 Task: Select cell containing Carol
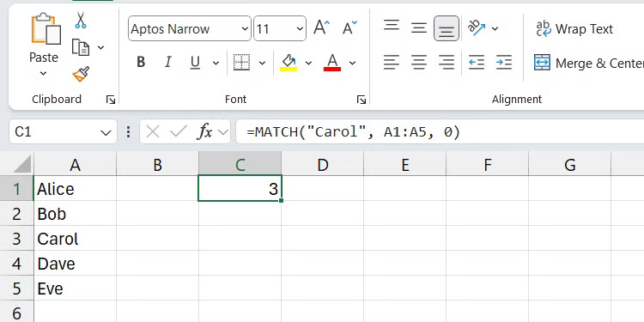[x=76, y=239]
